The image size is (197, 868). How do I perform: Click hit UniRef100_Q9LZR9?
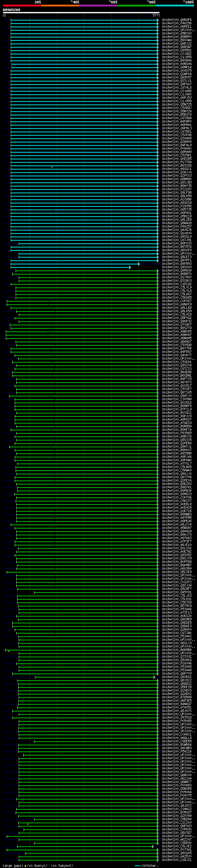(177, 220)
